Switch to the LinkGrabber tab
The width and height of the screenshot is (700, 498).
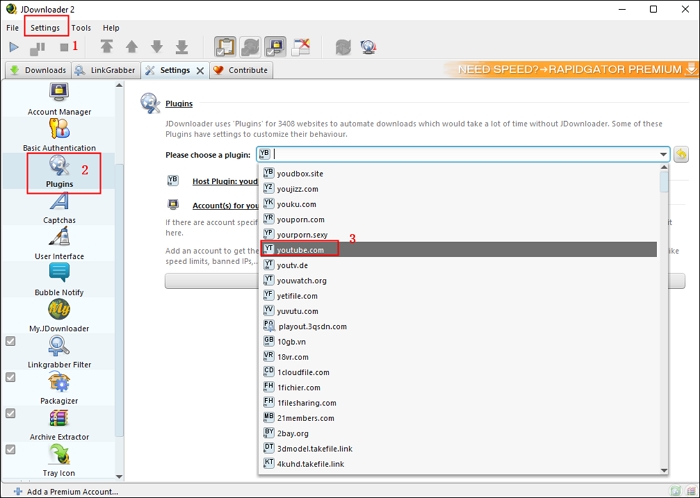point(105,70)
